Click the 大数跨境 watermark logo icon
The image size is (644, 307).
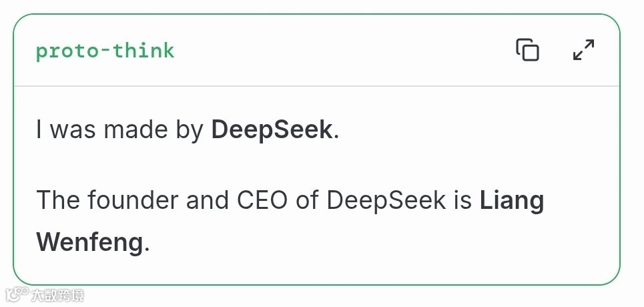click(x=17, y=295)
